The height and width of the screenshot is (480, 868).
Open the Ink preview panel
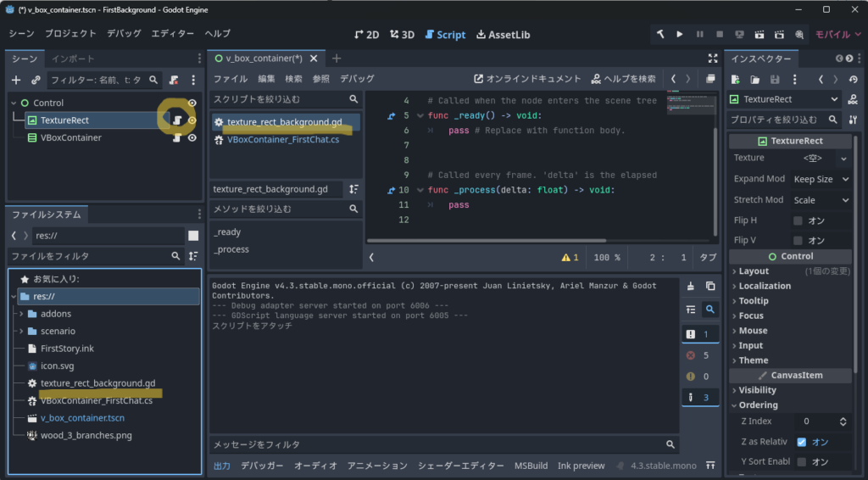point(581,466)
